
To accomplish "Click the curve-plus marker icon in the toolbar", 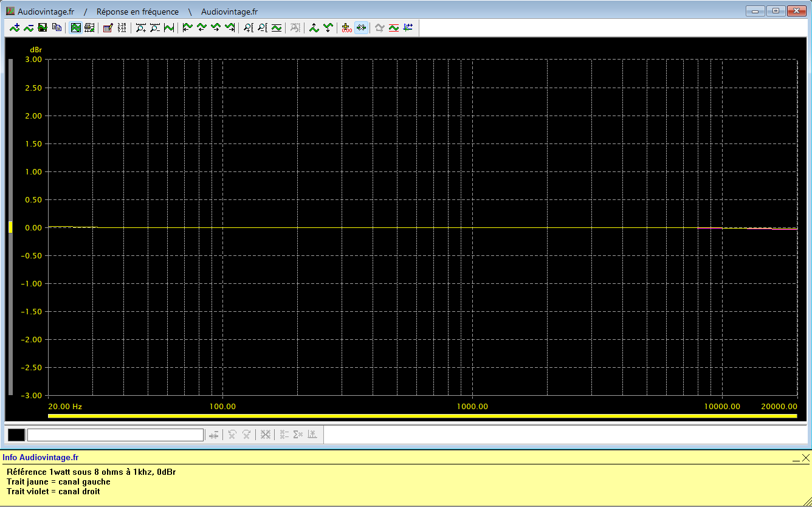I will point(13,27).
